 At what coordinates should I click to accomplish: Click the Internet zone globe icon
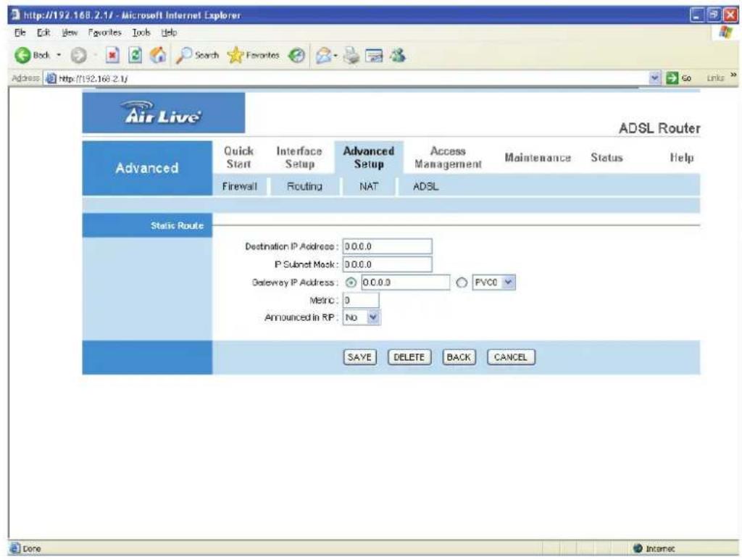[638, 548]
